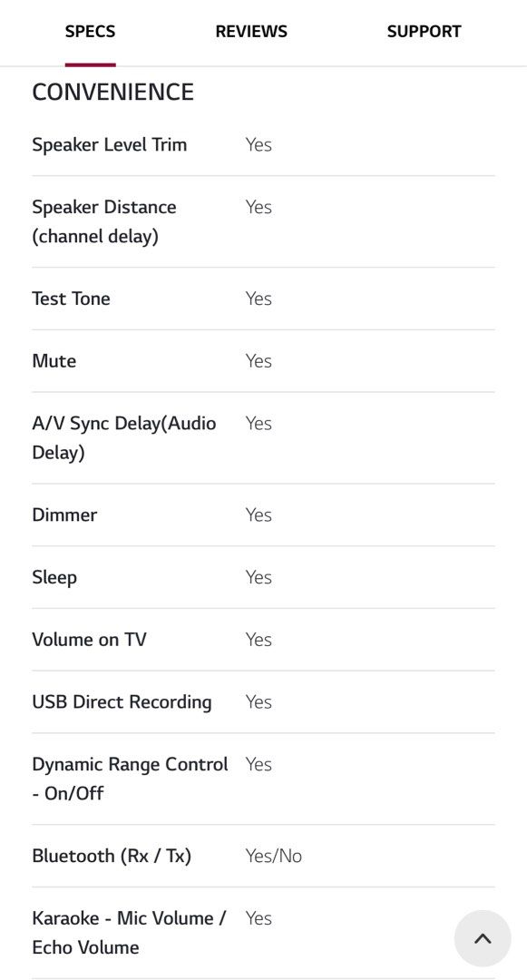Switch to the REVIEWS tab
Viewport: 527px width, 980px height.
click(251, 31)
